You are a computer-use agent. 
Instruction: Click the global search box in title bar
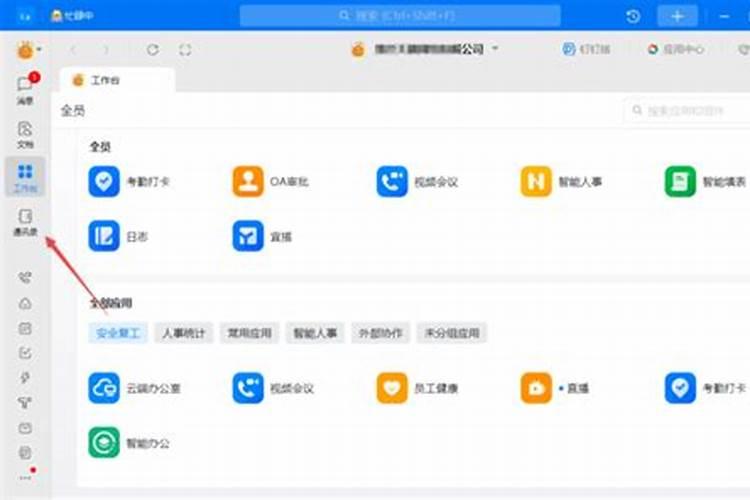[400, 16]
